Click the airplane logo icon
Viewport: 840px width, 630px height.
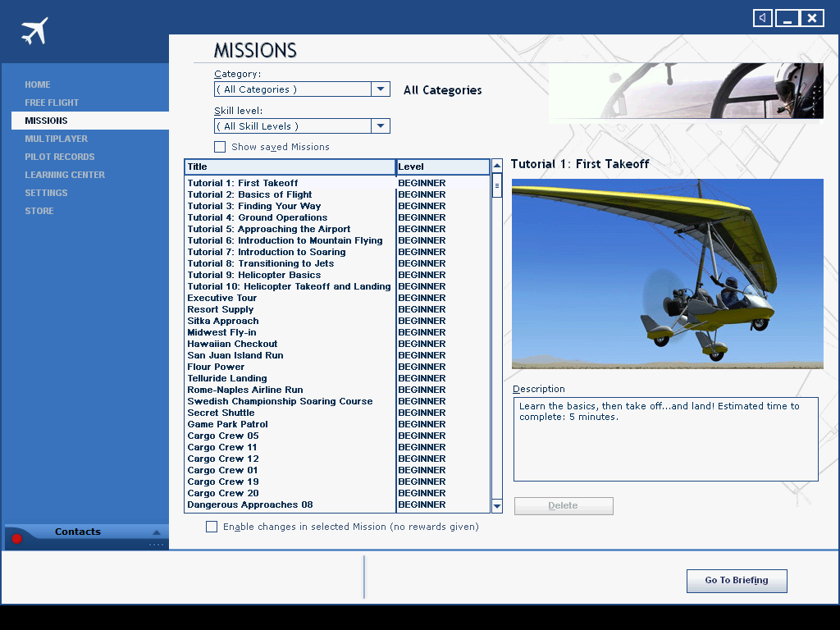tap(34, 32)
